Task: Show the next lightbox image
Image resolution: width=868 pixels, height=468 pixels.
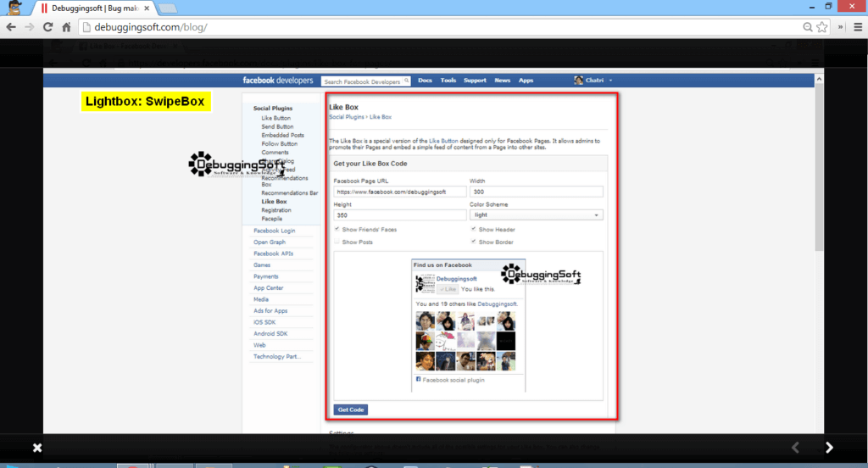Action: (829, 448)
